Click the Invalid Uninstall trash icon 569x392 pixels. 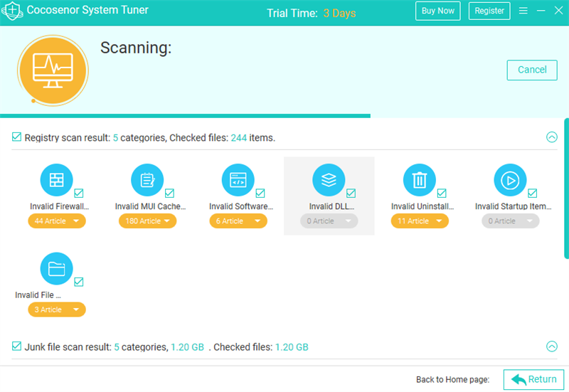[419, 180]
